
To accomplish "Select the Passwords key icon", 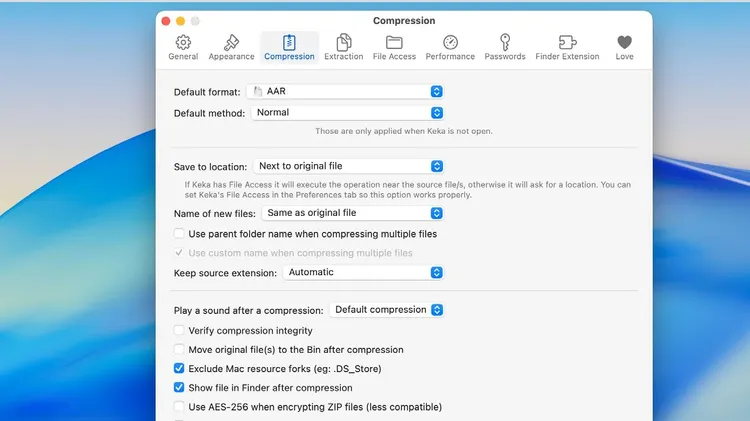I will (x=505, y=42).
